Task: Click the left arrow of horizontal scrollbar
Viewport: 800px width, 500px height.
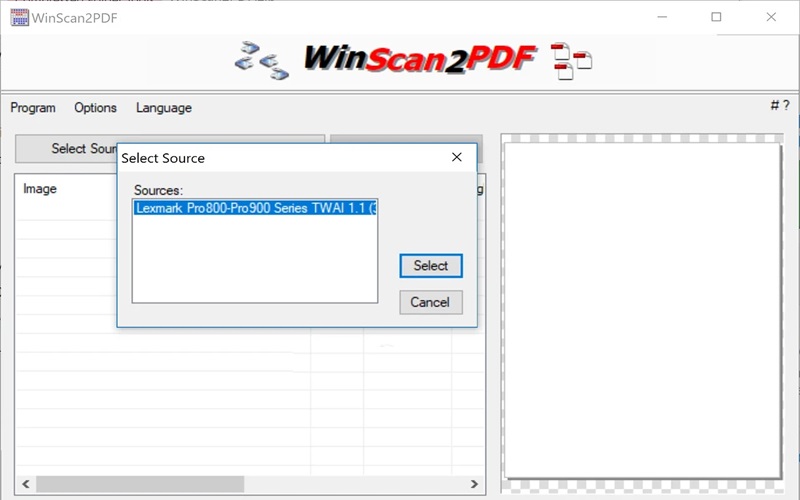Action: click(26, 484)
